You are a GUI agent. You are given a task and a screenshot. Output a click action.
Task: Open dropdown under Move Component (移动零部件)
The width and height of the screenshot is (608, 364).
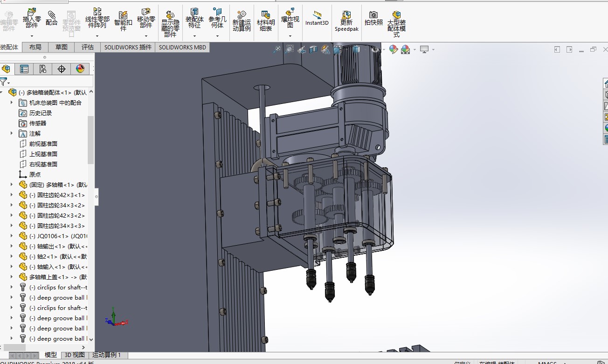point(146,36)
